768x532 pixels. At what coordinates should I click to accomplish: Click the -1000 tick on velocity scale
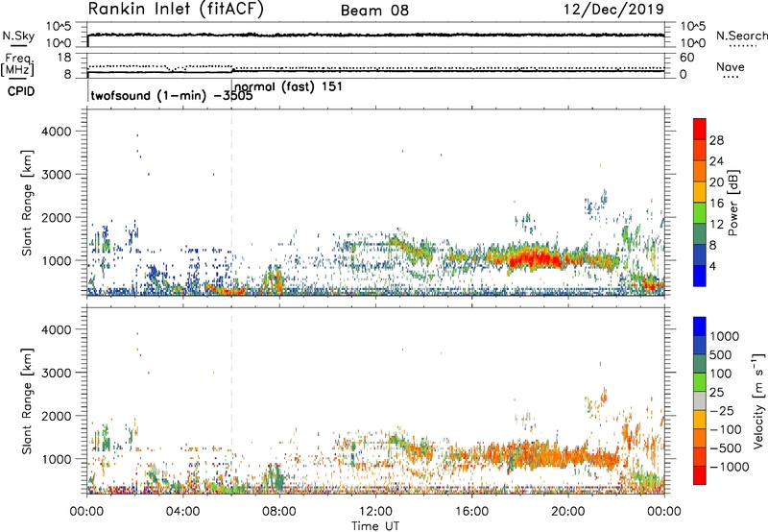730,467
